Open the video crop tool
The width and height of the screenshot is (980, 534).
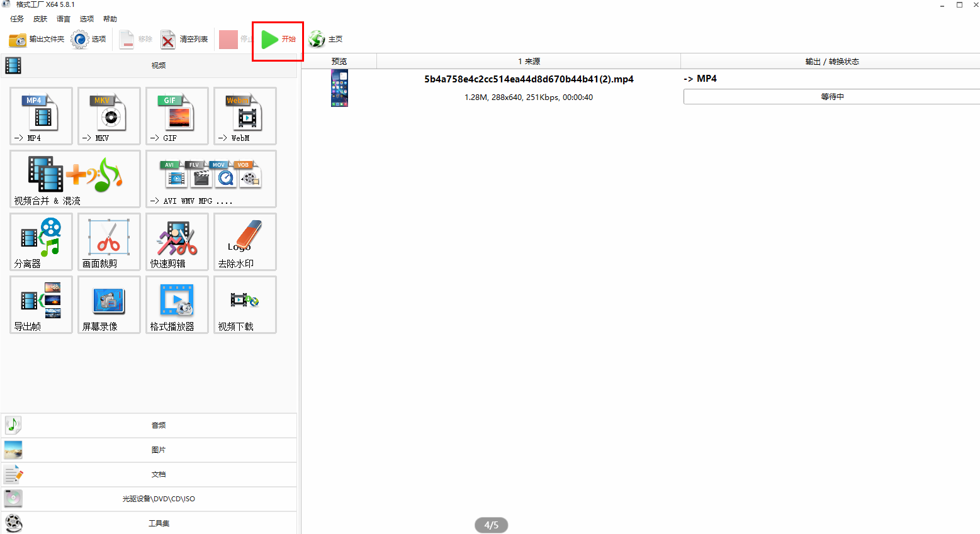109,242
